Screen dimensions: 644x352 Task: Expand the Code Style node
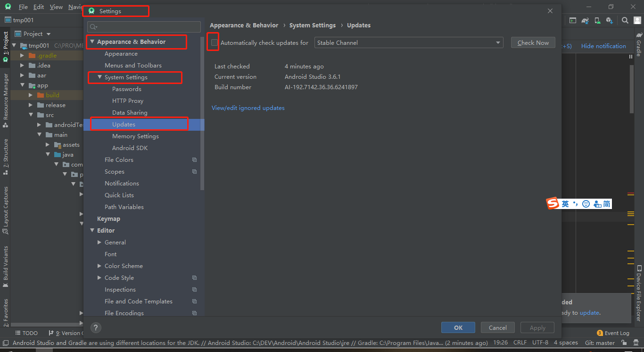click(99, 277)
